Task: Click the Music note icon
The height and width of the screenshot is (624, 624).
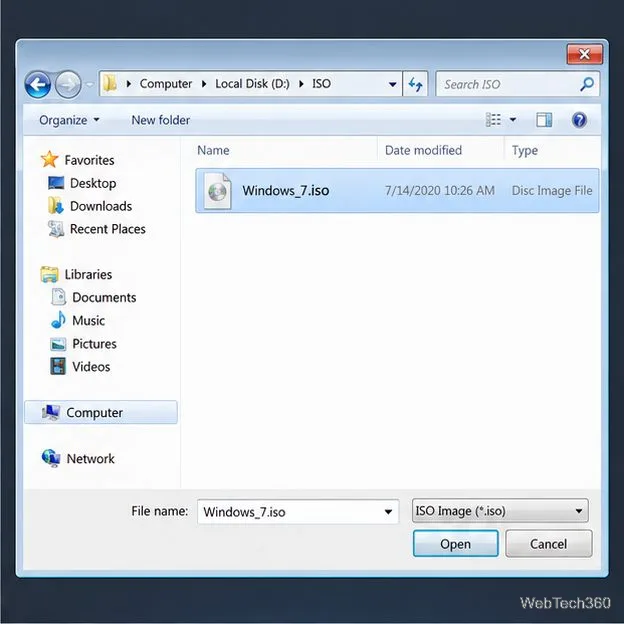Action: tap(58, 320)
